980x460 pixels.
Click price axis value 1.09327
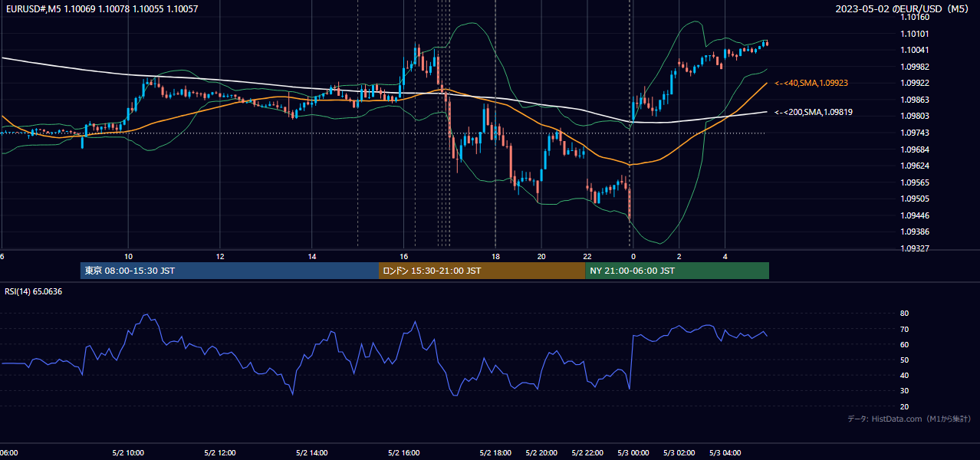point(915,248)
